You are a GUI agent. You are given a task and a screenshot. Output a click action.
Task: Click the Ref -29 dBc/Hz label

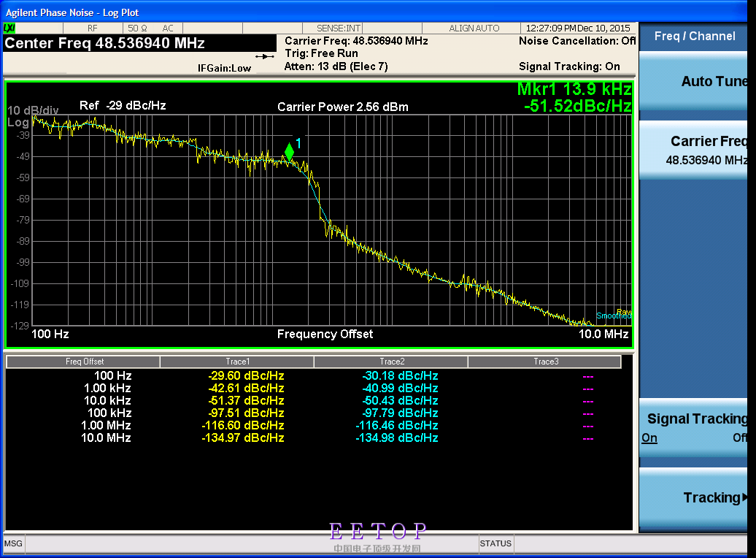tap(123, 106)
